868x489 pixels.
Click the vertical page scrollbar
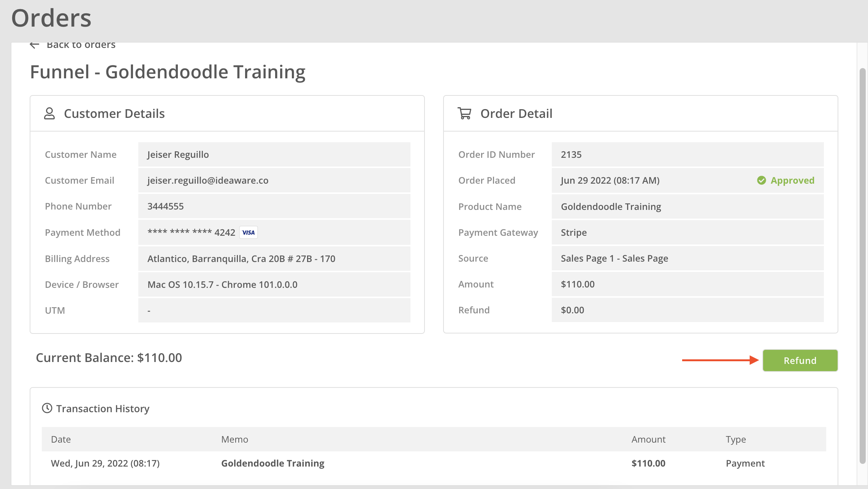(862, 266)
